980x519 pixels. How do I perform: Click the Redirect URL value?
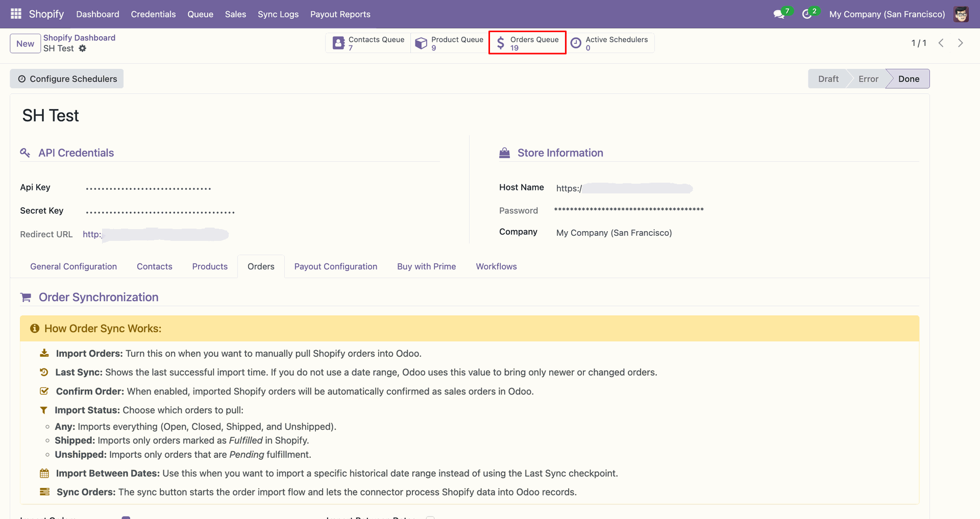pos(156,234)
